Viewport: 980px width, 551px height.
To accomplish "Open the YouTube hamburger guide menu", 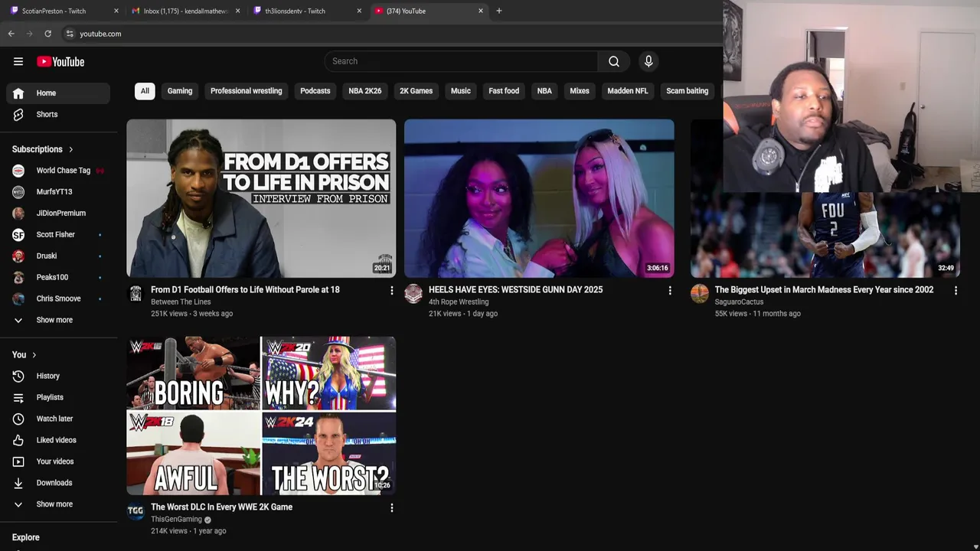I will [18, 61].
